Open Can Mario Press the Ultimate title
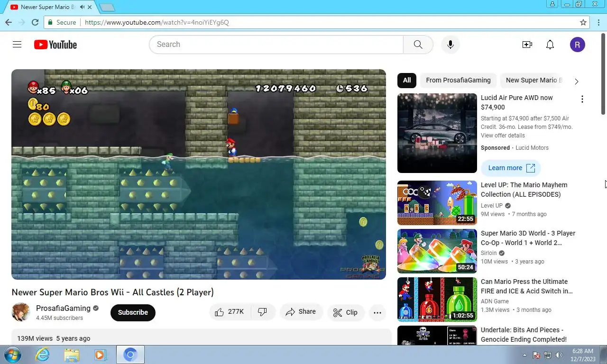 point(527,286)
